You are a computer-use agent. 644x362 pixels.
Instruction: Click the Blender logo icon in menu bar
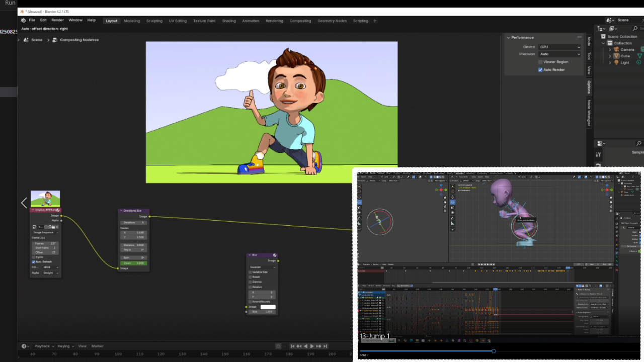(23, 21)
